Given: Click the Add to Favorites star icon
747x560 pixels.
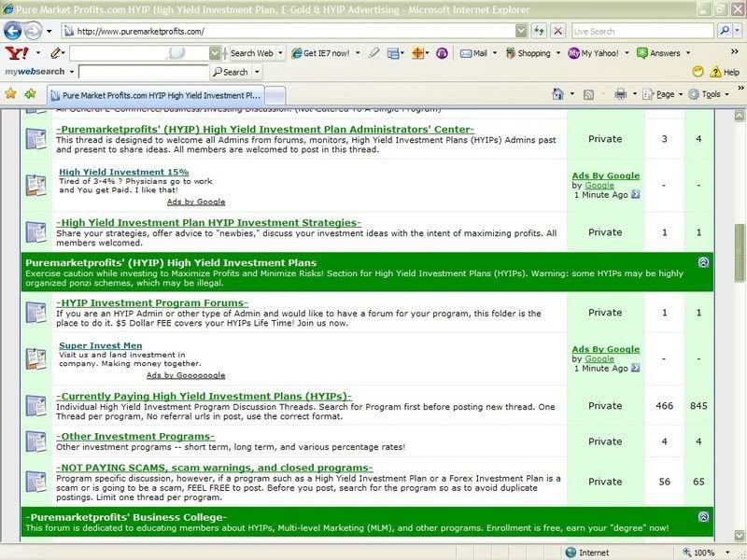Looking at the screenshot, I should point(31,94).
